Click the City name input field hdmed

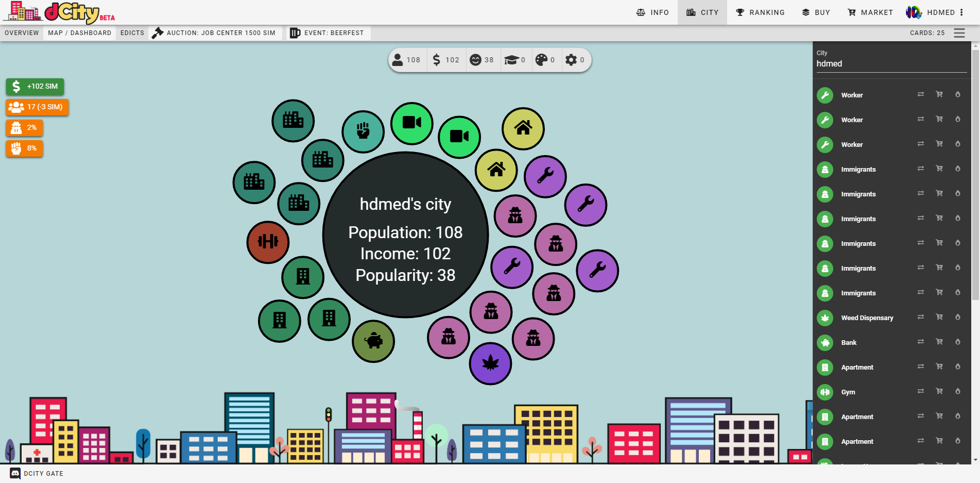coord(891,63)
